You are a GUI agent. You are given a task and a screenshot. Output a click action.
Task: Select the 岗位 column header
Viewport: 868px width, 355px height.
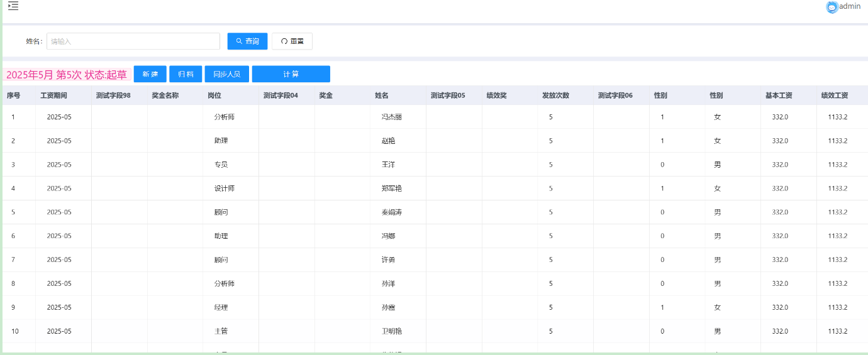(x=214, y=96)
